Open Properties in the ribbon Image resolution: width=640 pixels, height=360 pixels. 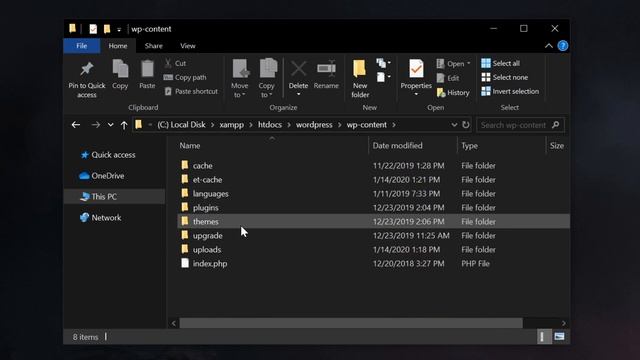(416, 78)
